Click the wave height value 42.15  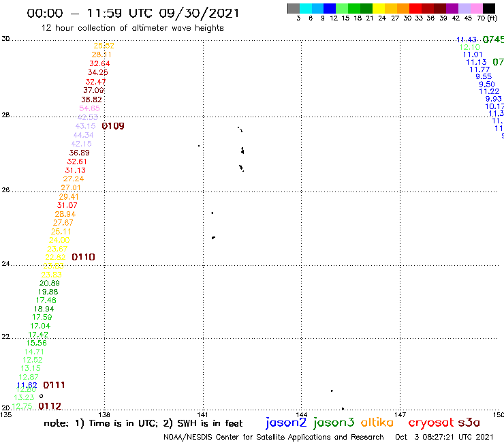pos(81,144)
